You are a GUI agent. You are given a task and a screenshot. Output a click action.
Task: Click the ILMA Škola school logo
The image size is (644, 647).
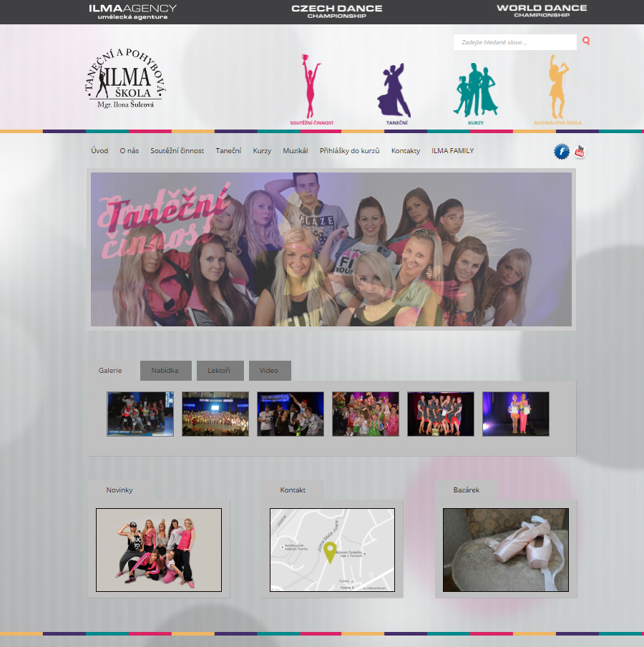(126, 80)
